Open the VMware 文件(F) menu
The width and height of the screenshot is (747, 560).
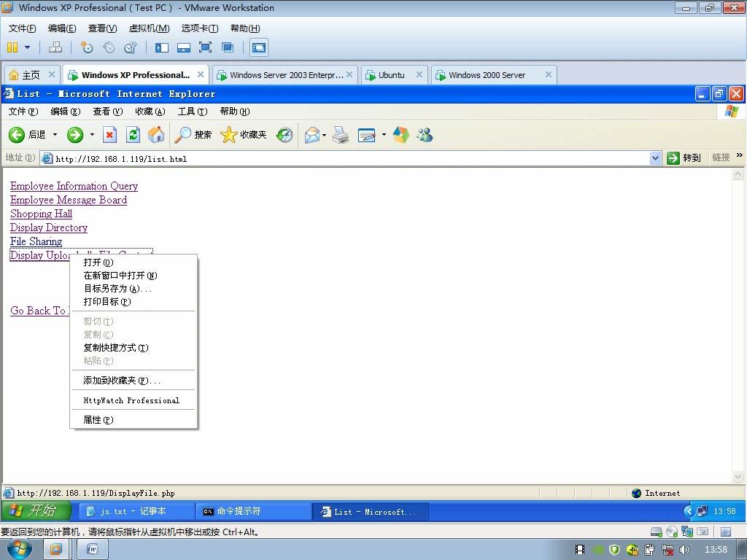(22, 28)
